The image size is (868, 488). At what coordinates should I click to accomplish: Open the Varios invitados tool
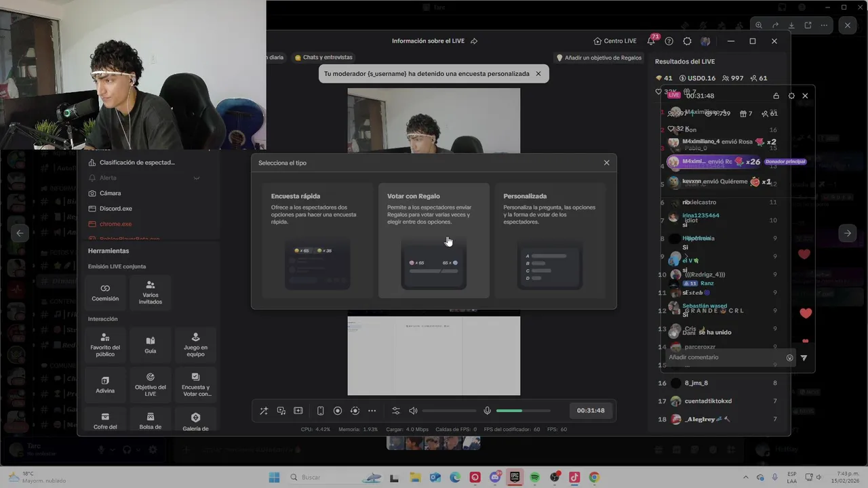point(151,292)
